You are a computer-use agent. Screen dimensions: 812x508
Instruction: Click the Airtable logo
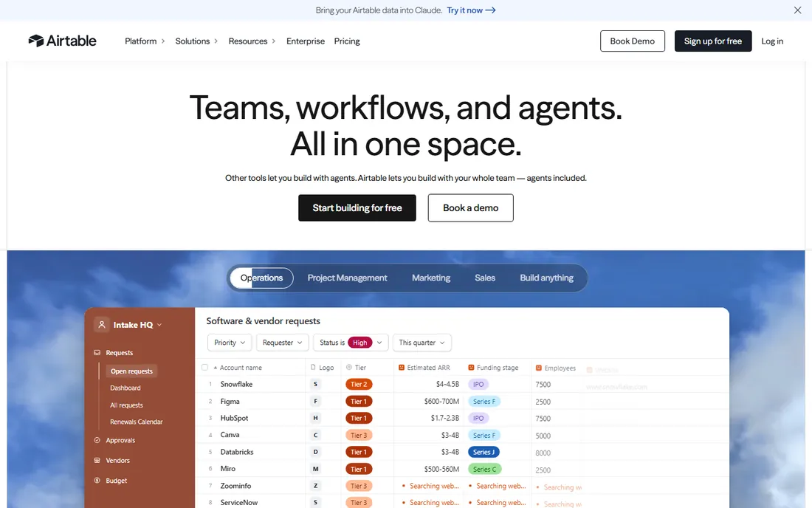point(62,41)
